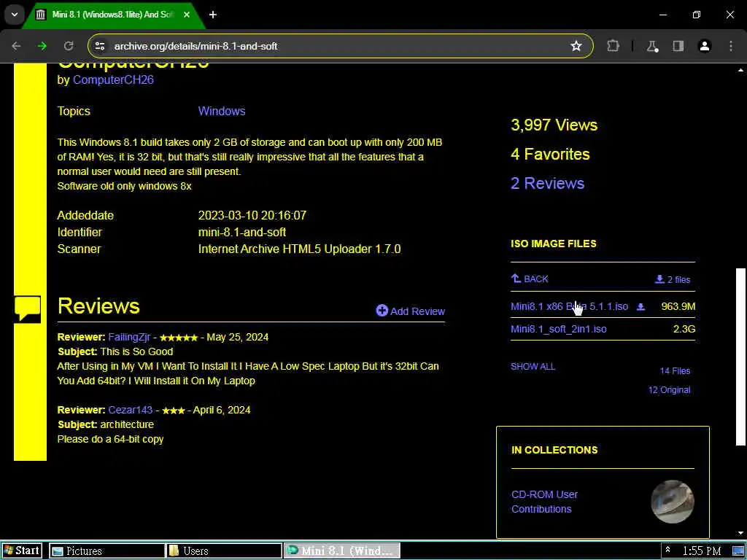Expand the system tray hidden icons
The height and width of the screenshot is (560, 747).
[667, 551]
